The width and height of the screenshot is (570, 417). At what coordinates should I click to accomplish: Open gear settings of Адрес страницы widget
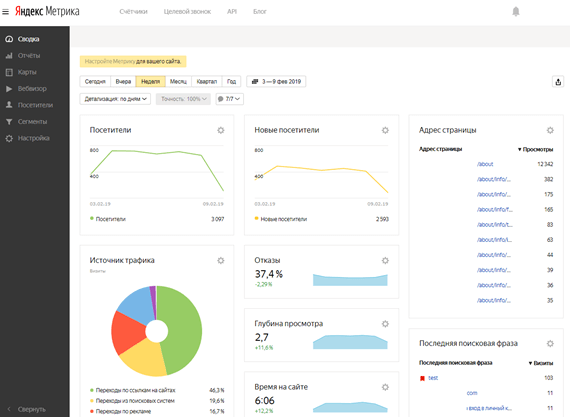(550, 130)
